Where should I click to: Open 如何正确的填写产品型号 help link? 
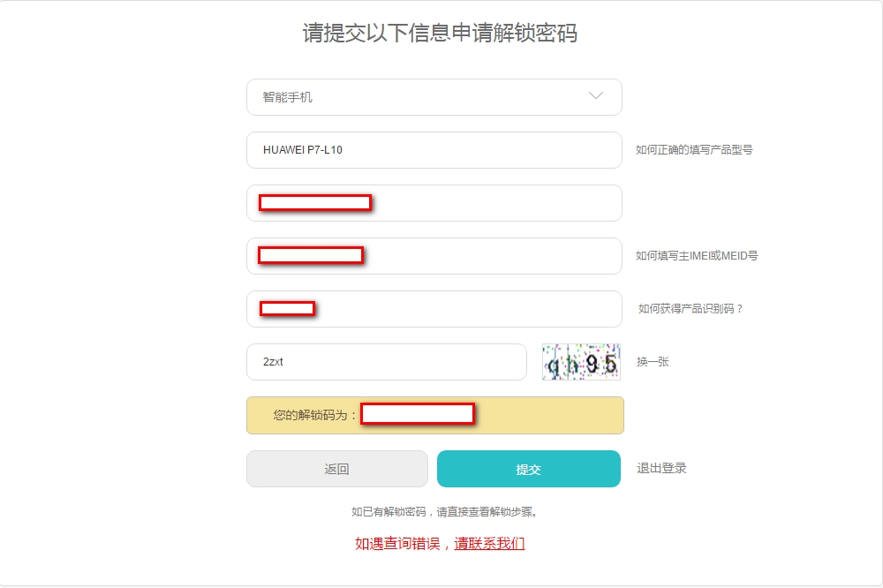[x=694, y=150]
